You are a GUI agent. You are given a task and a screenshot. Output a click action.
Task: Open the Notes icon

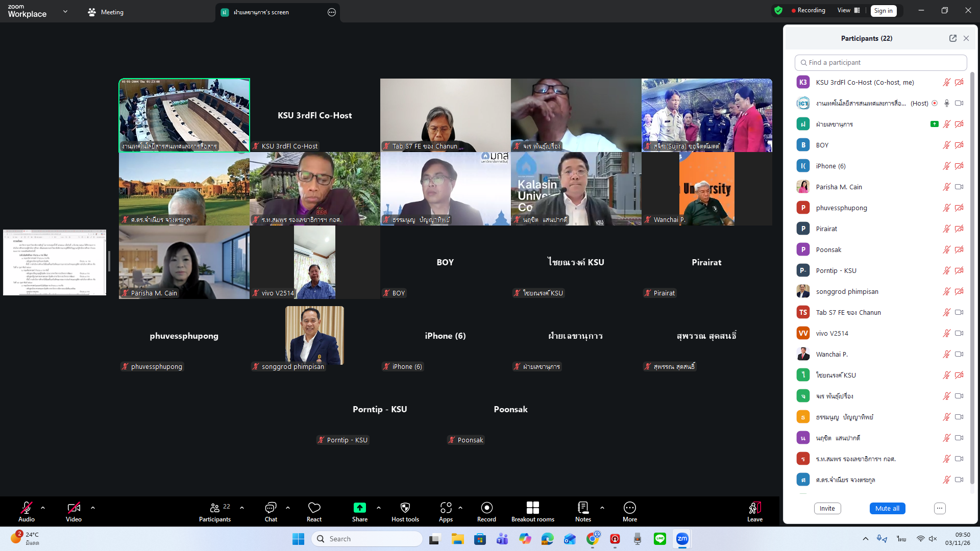coord(583,508)
